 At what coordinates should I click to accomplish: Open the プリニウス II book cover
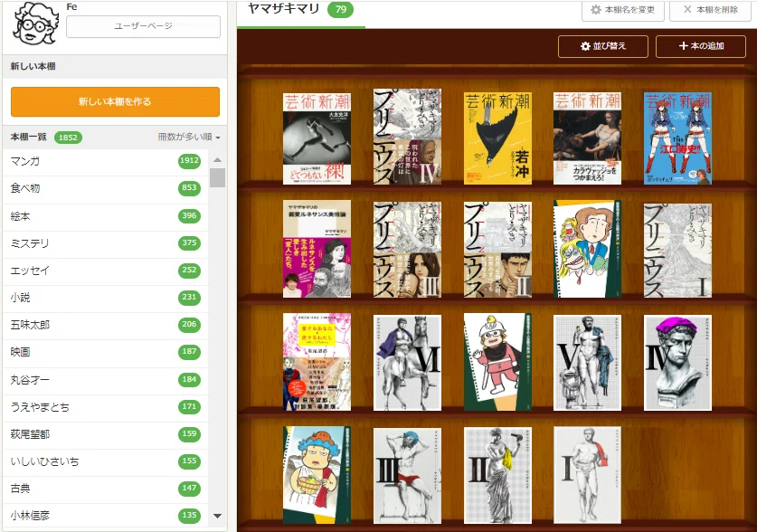497,249
